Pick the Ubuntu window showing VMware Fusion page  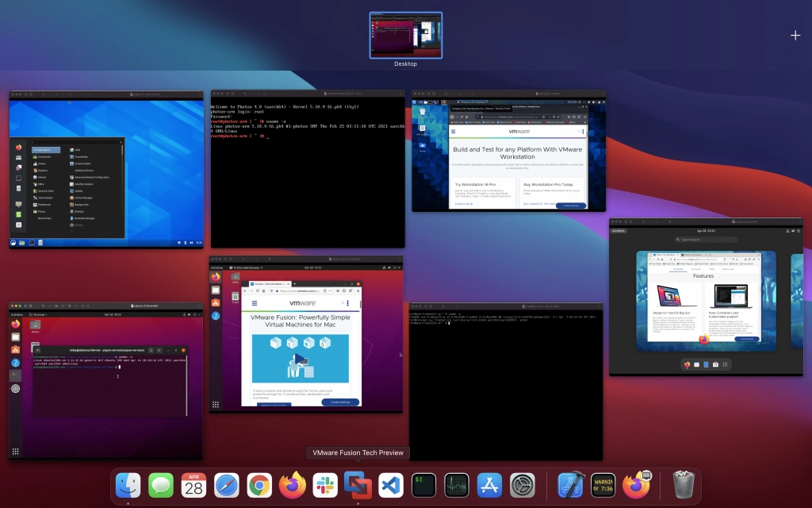[x=306, y=333]
